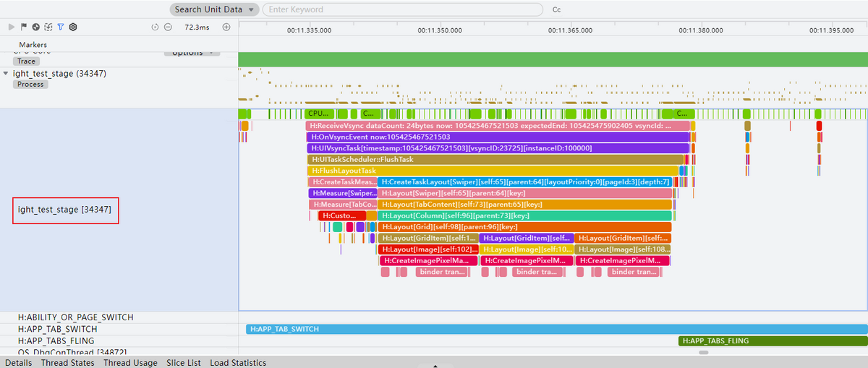Click the Process tag button
The height and width of the screenshot is (368, 868).
pos(30,85)
